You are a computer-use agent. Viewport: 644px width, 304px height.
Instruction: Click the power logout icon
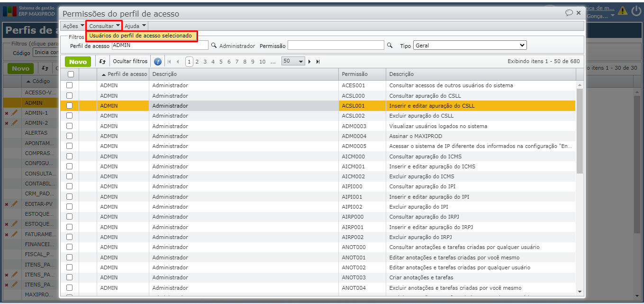pos(636,10)
